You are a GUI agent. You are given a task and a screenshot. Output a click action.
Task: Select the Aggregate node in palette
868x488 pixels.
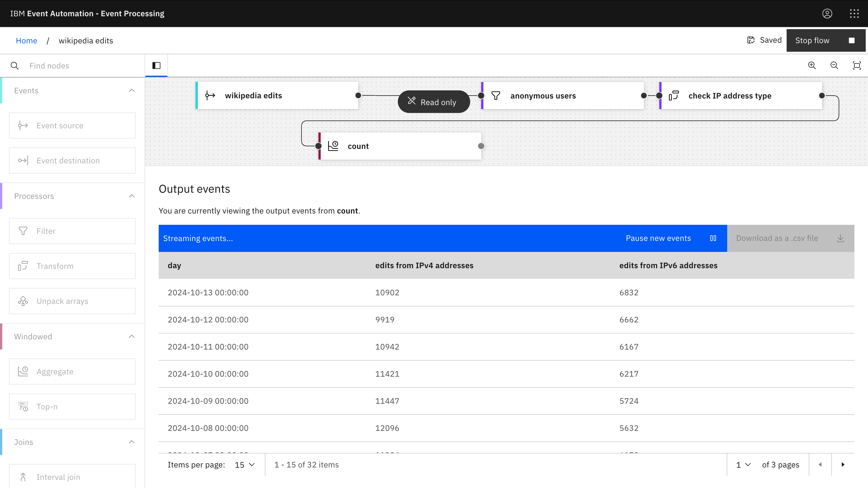coord(72,371)
